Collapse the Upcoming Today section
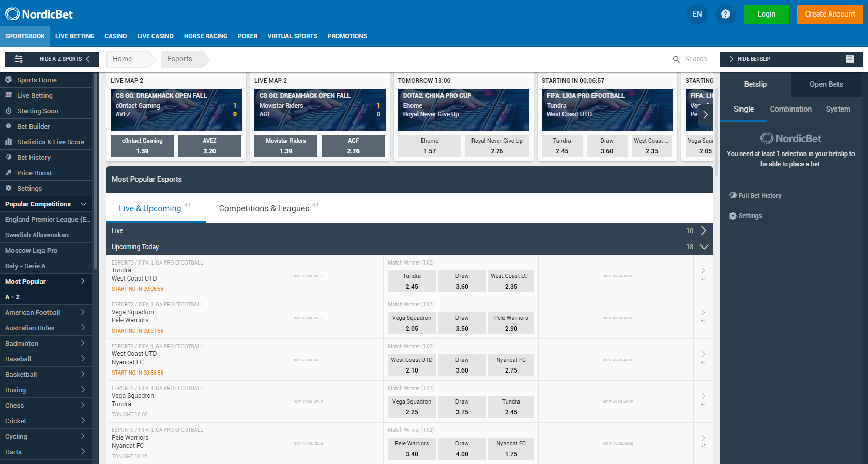Screen dimensions: 868x464 (704, 247)
